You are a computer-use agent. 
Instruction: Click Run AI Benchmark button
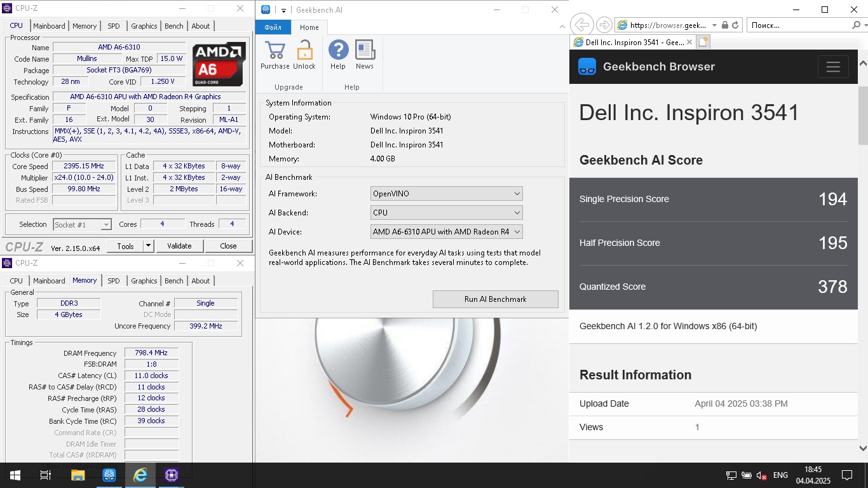coord(496,299)
